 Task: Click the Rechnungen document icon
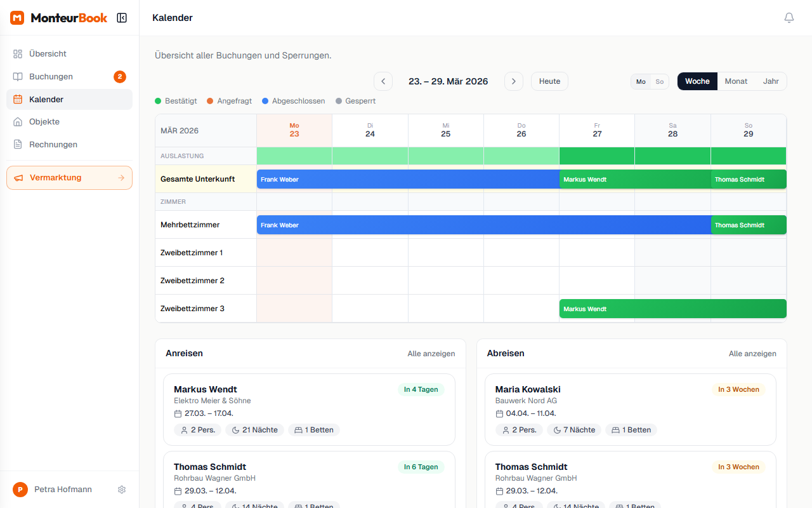(x=18, y=145)
